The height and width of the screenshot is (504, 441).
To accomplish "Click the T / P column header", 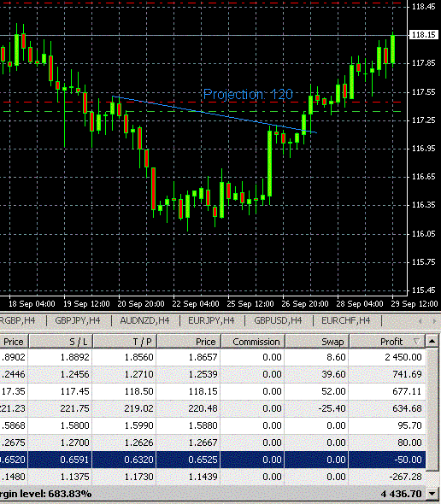I will pos(125,342).
